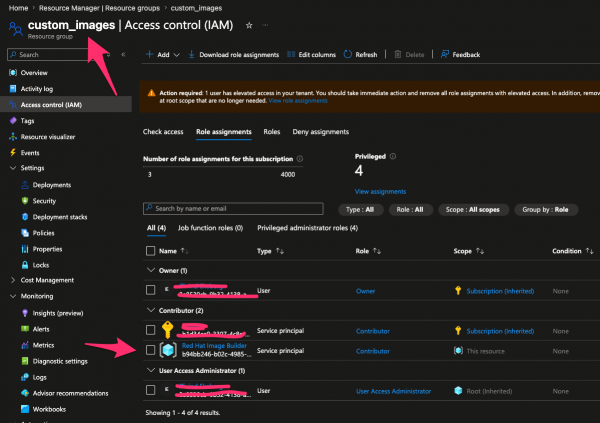Open the Role : All filter
Screen dimensions: 600x423
point(410,210)
